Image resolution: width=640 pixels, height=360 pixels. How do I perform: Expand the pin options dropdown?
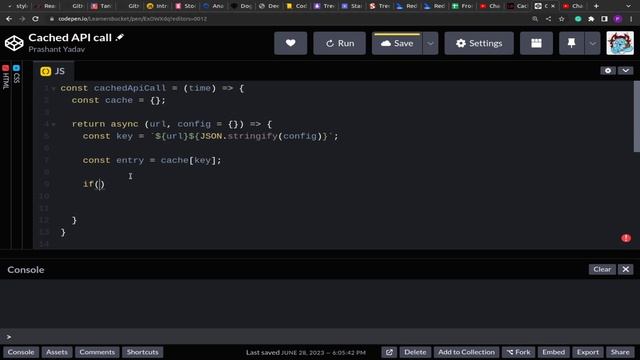(592, 43)
